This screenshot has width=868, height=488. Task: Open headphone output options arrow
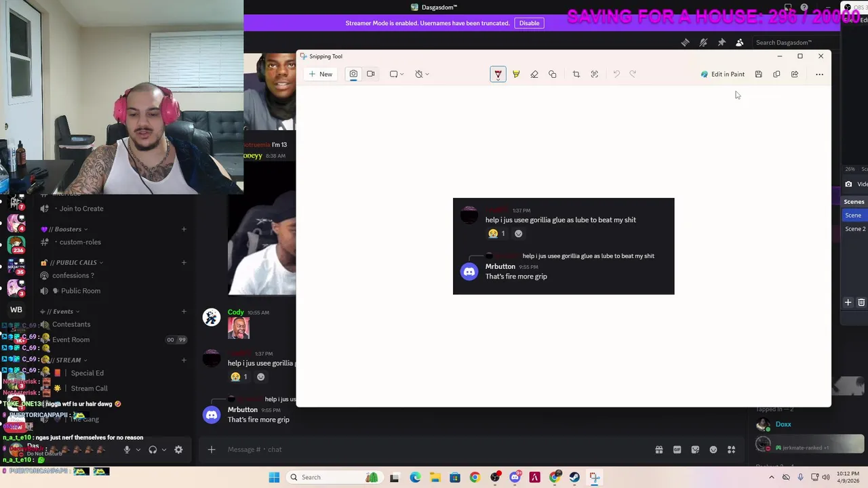[163, 449]
